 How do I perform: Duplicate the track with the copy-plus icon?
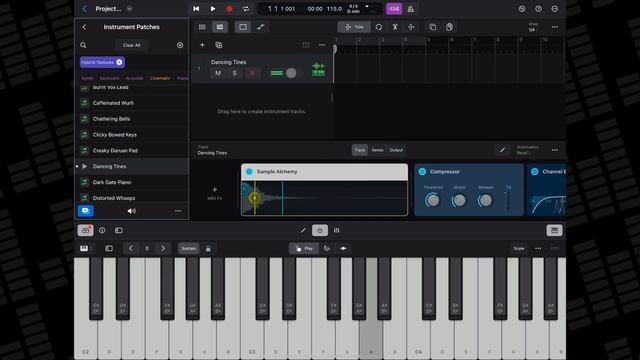click(218, 45)
